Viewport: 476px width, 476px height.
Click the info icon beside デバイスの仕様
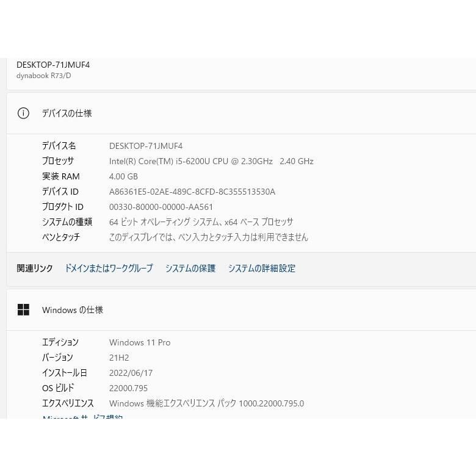[x=23, y=113]
